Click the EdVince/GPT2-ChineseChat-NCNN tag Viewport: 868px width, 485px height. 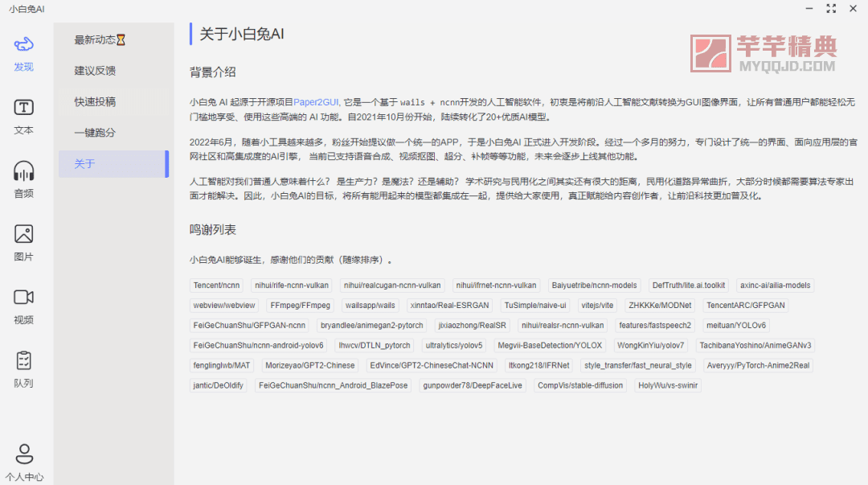coord(432,365)
